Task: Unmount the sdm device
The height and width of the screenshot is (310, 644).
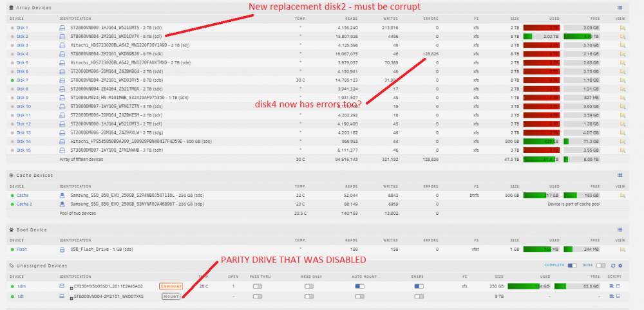Action: pos(171,286)
